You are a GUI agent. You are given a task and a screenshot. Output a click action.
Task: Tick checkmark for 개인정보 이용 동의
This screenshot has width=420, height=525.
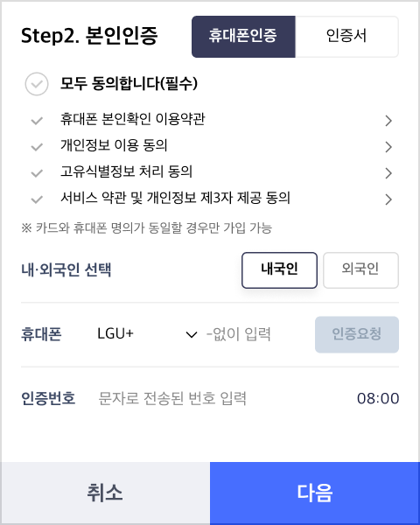[x=37, y=147]
